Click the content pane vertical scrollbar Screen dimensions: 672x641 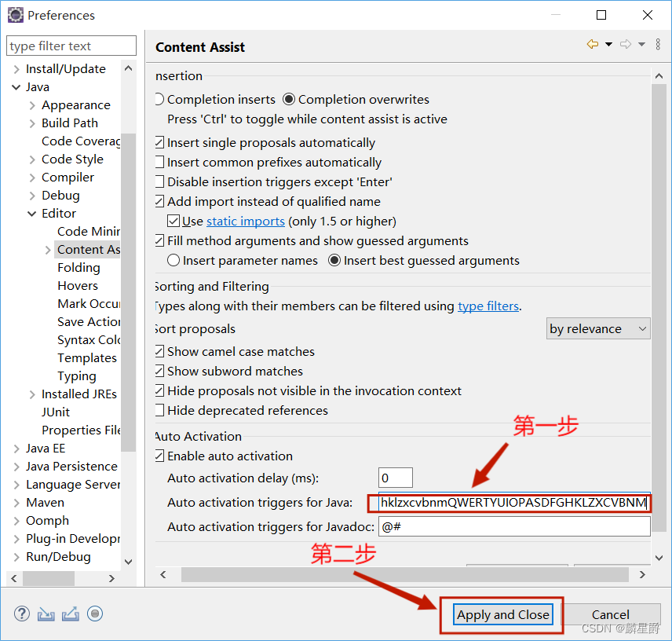(659, 306)
